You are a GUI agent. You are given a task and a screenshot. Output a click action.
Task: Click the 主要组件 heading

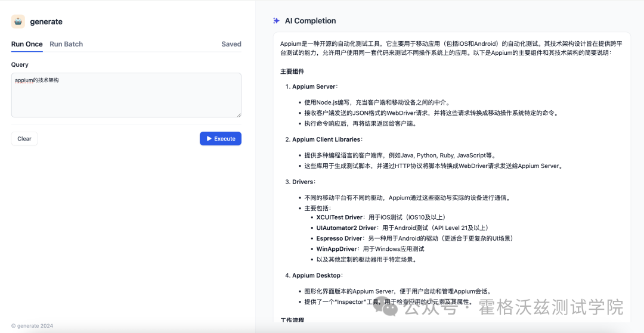292,71
